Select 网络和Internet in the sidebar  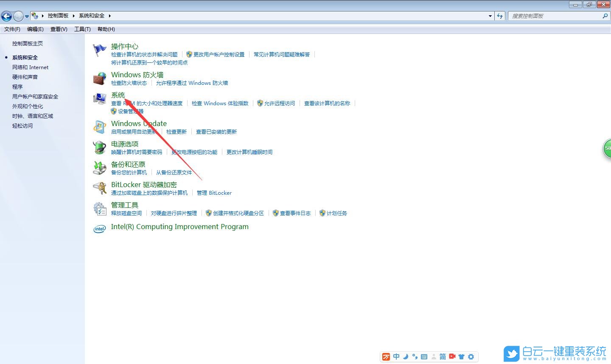pyautogui.click(x=30, y=67)
